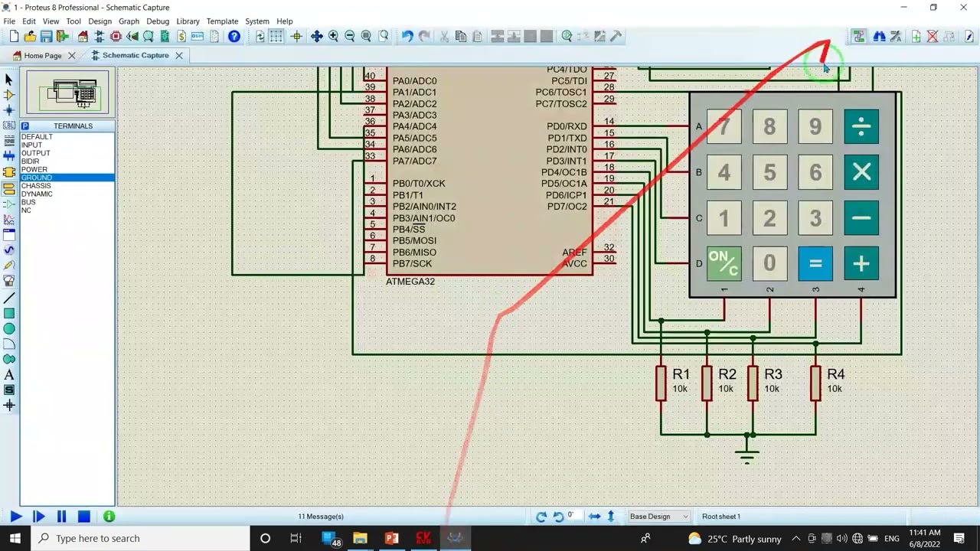Toggle the grid display button

276,36
